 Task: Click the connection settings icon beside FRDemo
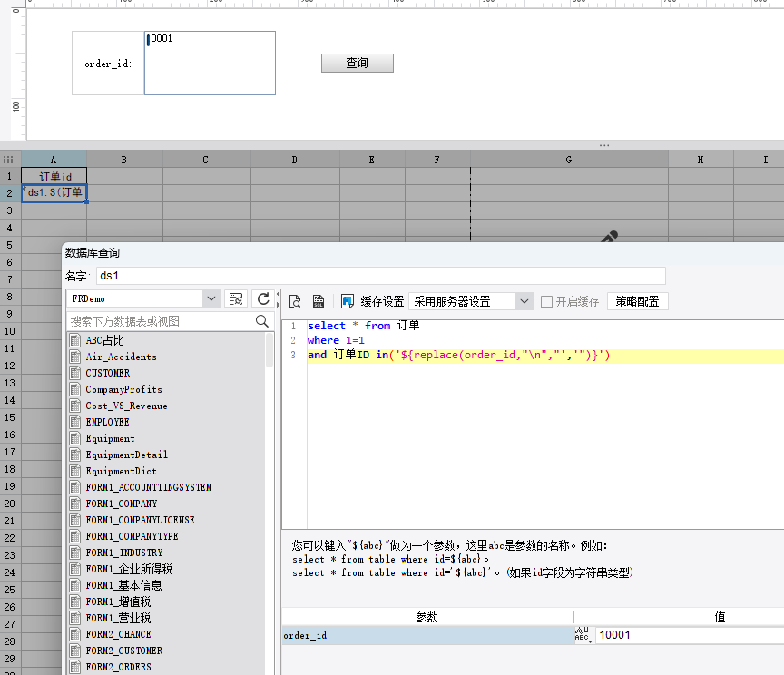(236, 298)
